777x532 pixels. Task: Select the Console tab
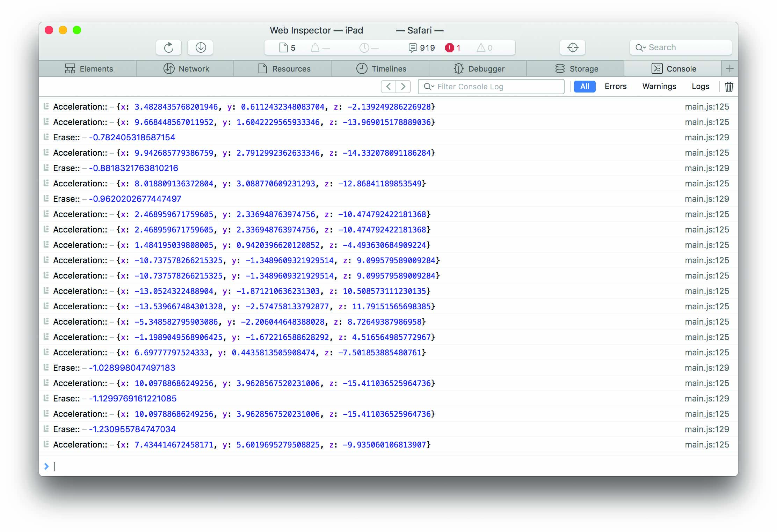pyautogui.click(x=673, y=69)
